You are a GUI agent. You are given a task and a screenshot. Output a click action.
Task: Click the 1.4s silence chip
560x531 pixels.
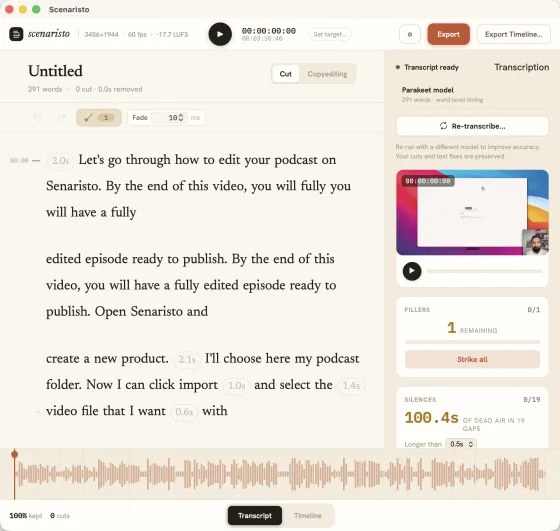(x=351, y=386)
